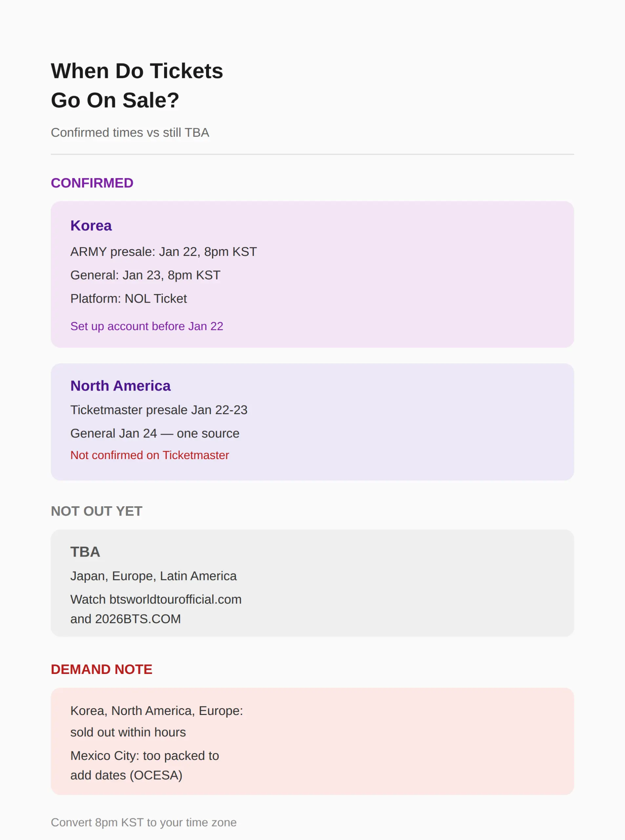This screenshot has height=840, width=625.
Task: Select the subtitle 'Confirmed times vs still TBA'
Action: [130, 133]
